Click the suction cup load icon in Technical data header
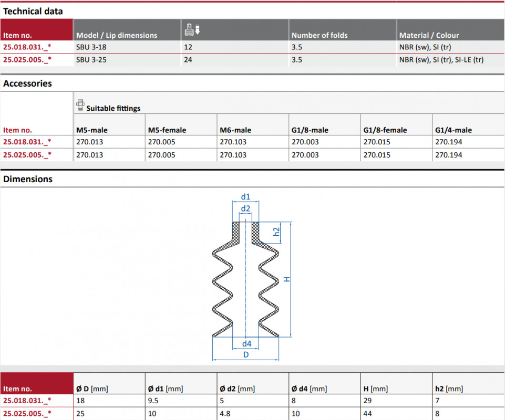 pos(192,29)
